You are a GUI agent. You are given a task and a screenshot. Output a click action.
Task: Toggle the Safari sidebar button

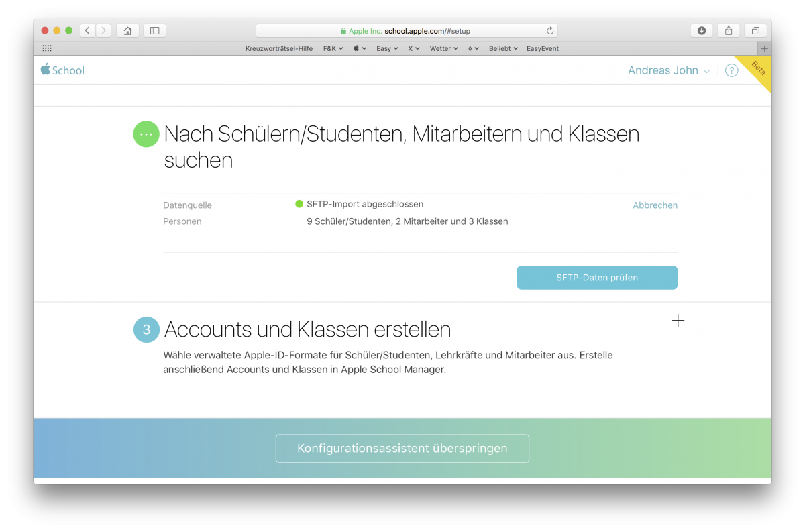154,30
